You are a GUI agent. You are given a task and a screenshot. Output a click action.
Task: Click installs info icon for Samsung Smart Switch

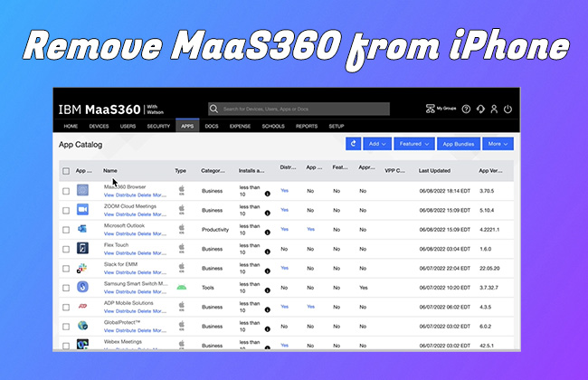(x=268, y=290)
